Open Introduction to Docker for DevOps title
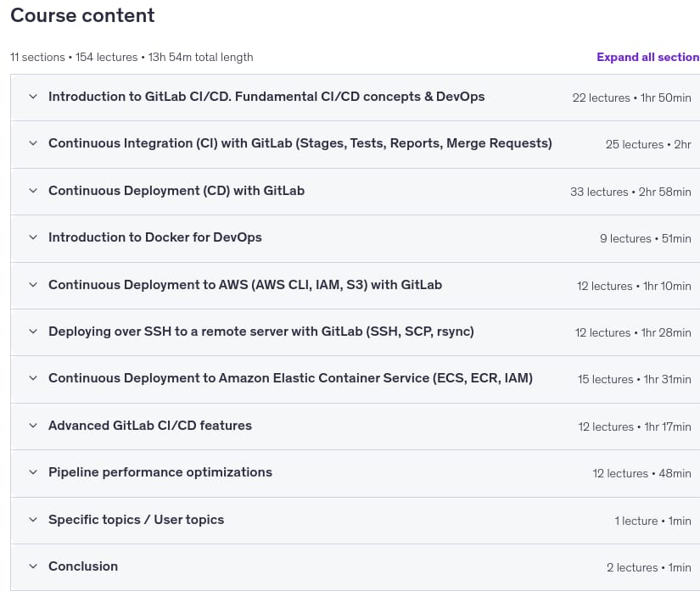The image size is (700, 591). point(155,237)
